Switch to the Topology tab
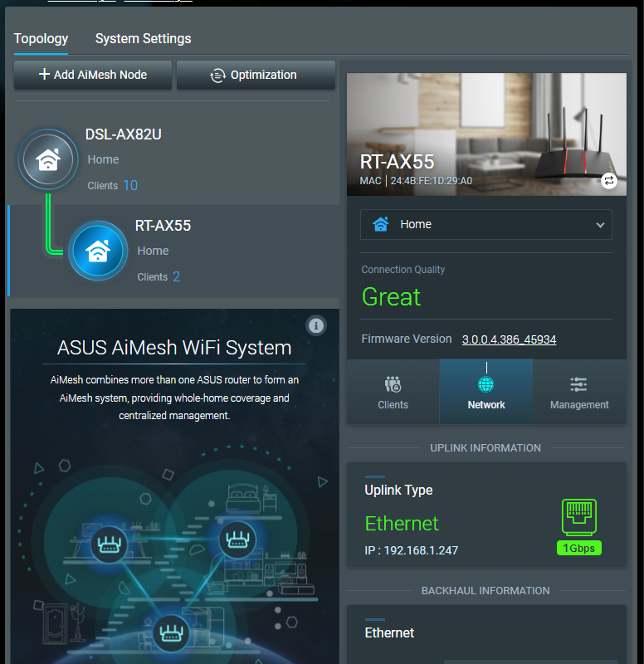This screenshot has width=644, height=664. [41, 39]
